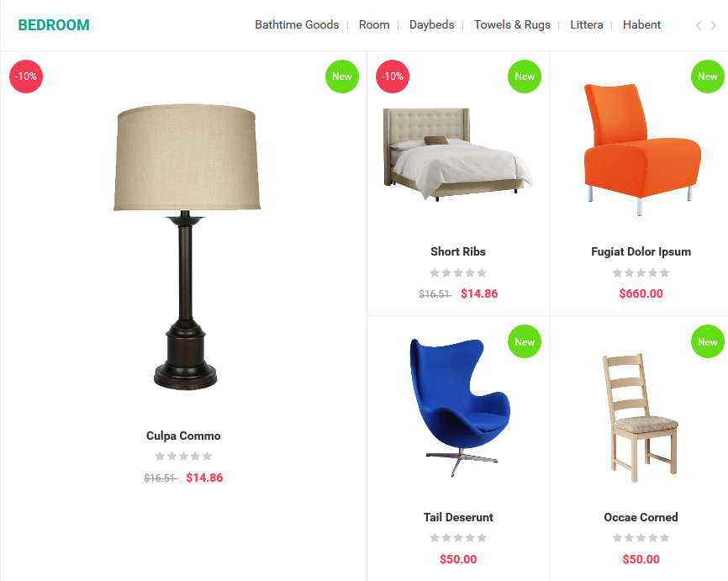Open the Bathtime Goods category
Screen dimensions: 728x581
297,24
